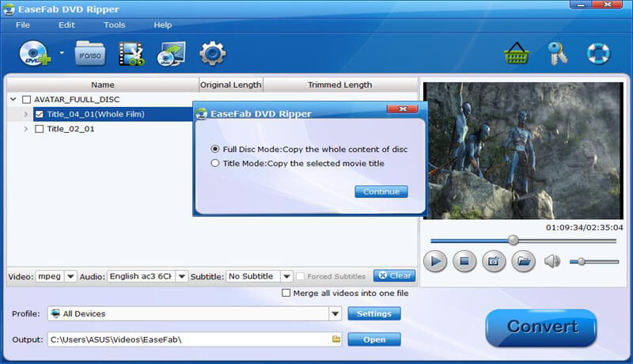Image resolution: width=633 pixels, height=364 pixels.
Task: Stop the preview playback
Action: coord(464,261)
